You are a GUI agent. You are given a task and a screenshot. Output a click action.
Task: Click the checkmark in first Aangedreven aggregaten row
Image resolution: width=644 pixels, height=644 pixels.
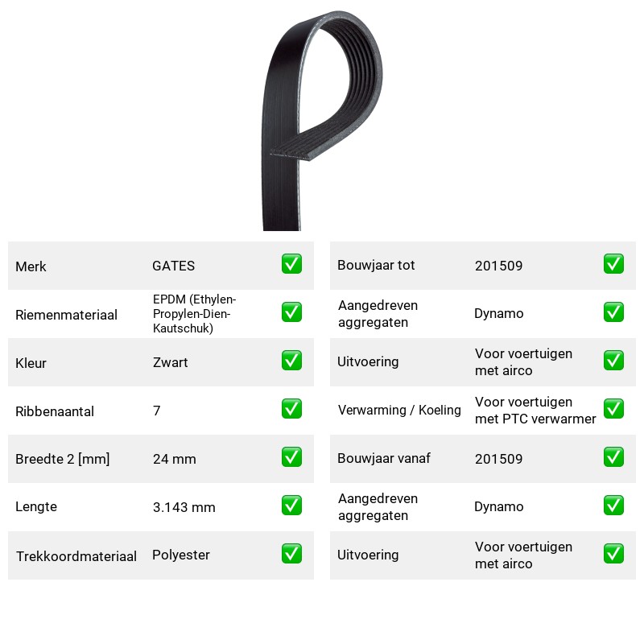(x=613, y=312)
